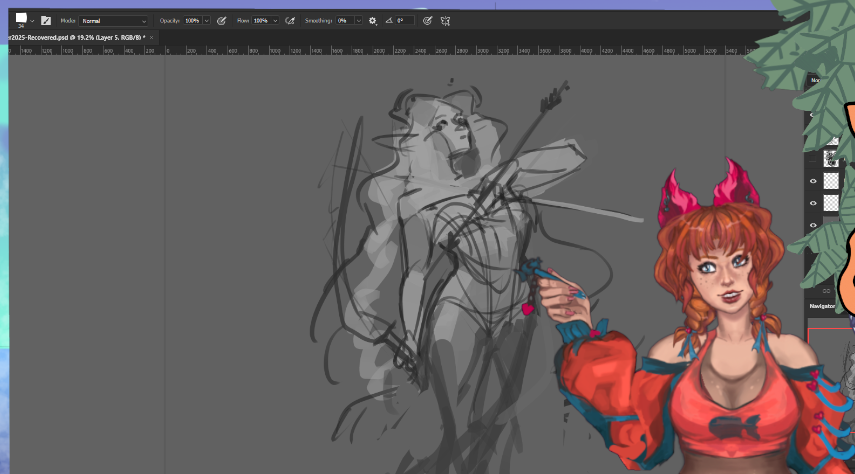The height and width of the screenshot is (474, 855).
Task: Toggle the brush settings panel icon
Action: (46, 21)
